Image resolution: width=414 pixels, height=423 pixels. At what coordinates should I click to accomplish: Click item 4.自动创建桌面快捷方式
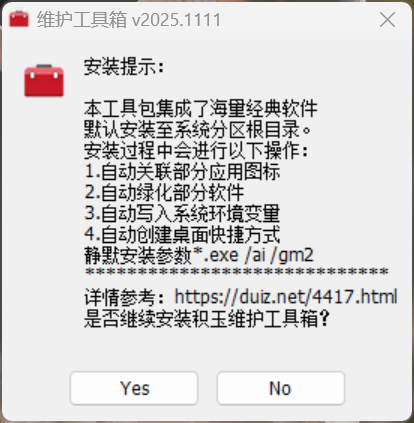pyautogui.click(x=182, y=234)
